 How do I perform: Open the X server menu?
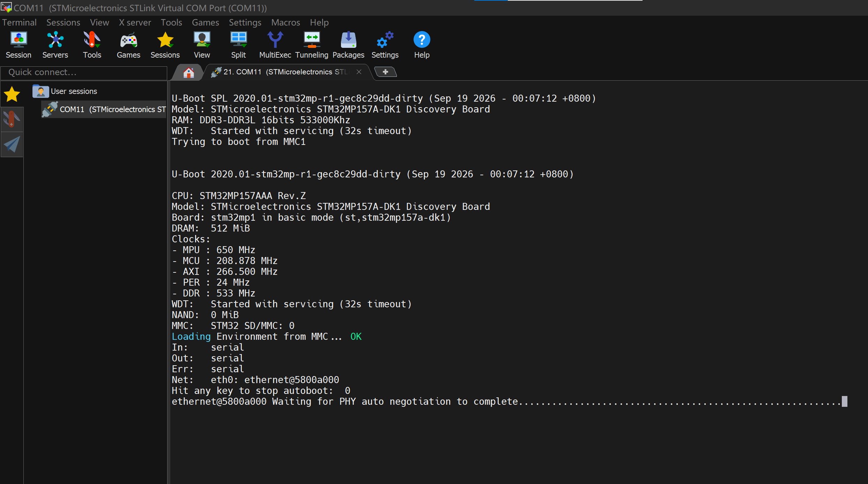(135, 22)
